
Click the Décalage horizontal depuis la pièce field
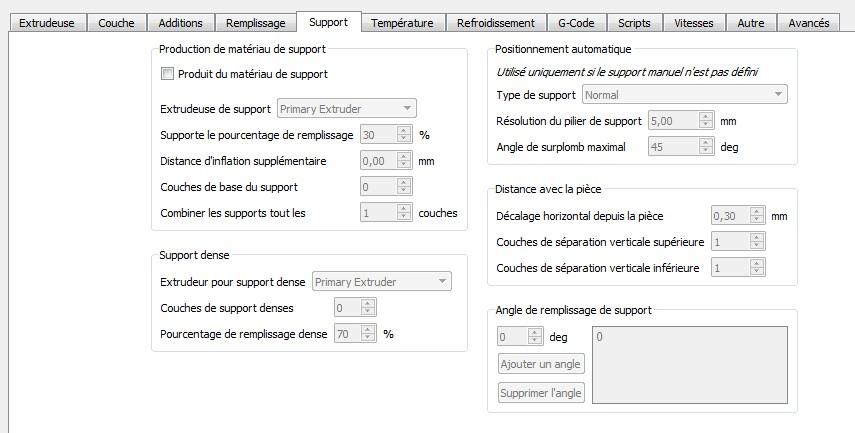pos(738,216)
